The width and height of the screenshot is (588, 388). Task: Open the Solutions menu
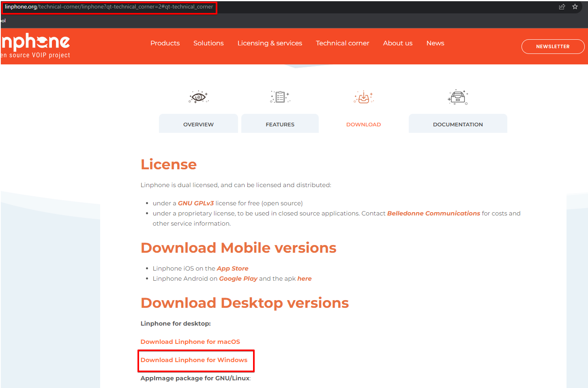point(208,43)
